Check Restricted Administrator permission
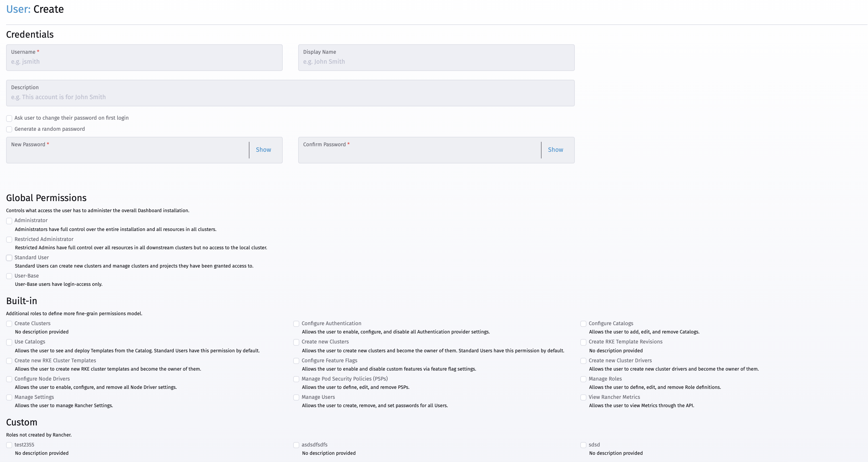Viewport: 868px width, 462px height. point(9,239)
